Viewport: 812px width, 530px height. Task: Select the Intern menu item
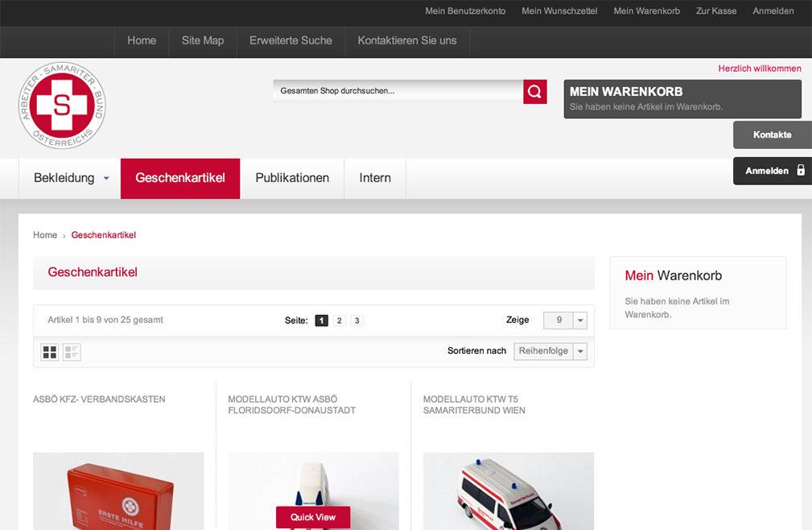(375, 178)
